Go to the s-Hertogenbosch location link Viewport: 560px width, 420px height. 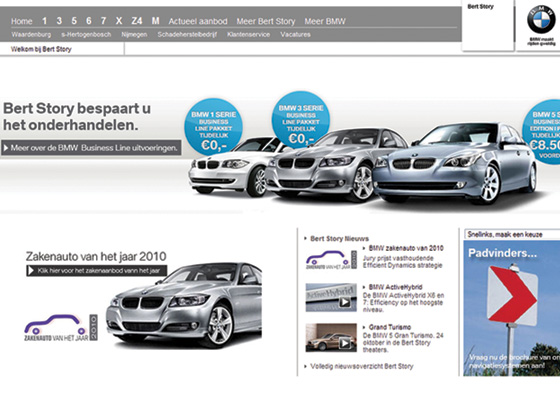point(86,35)
